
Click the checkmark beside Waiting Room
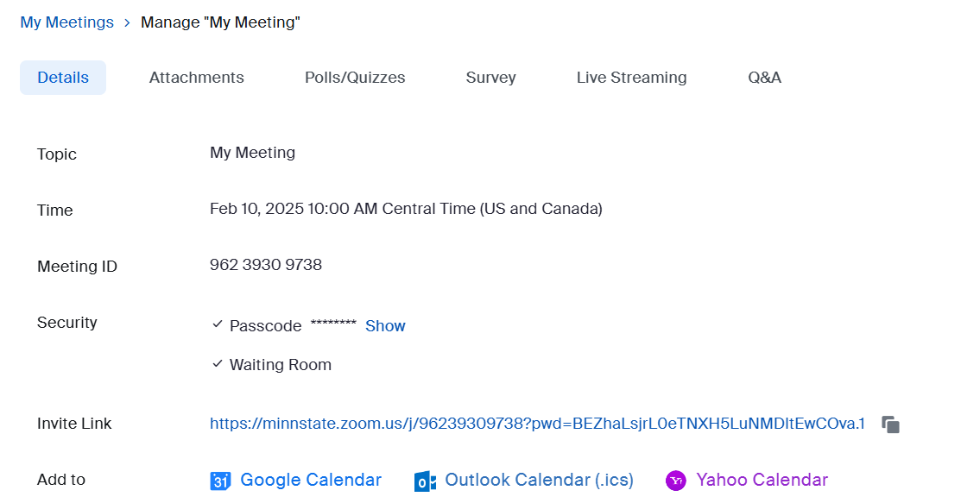[218, 364]
